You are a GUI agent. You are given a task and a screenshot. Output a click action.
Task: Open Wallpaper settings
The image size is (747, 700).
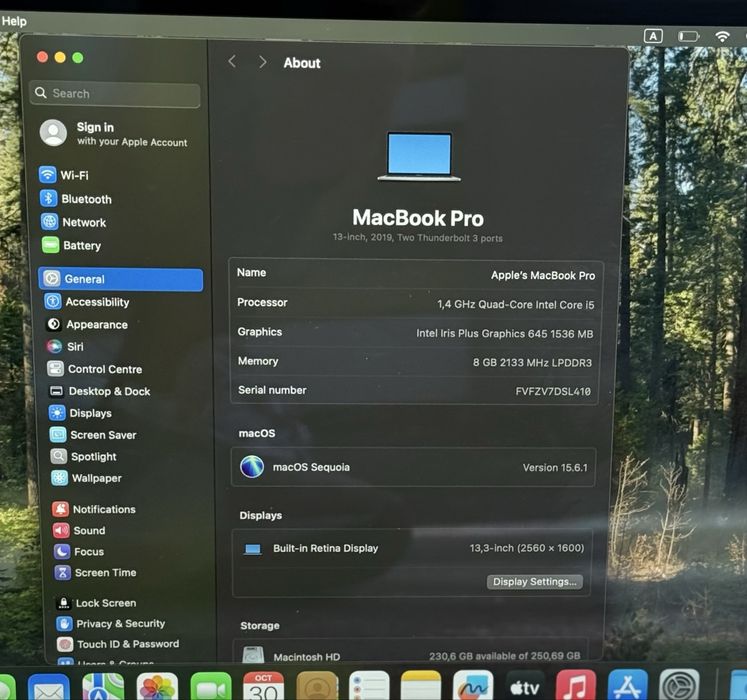click(x=86, y=478)
